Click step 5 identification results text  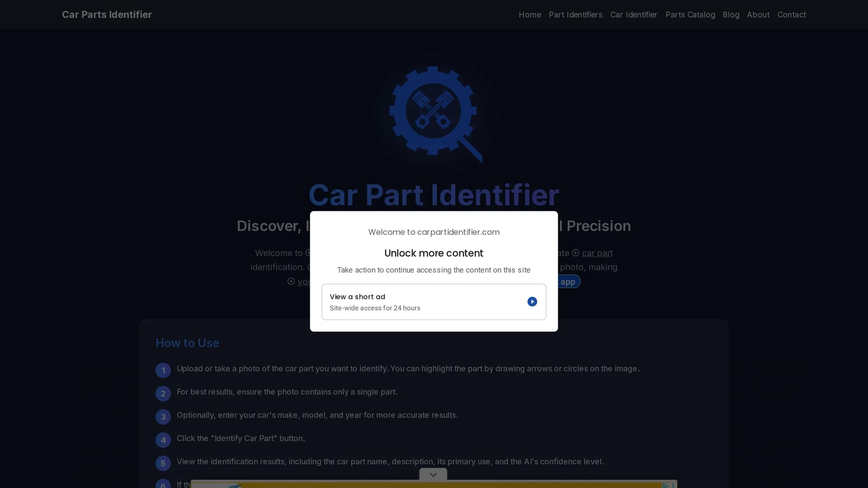(390, 461)
